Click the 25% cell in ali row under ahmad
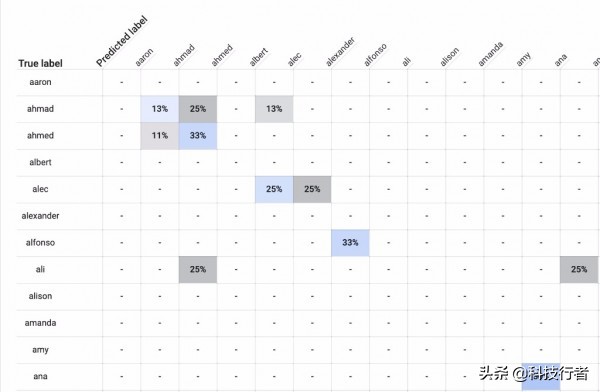 pos(198,270)
